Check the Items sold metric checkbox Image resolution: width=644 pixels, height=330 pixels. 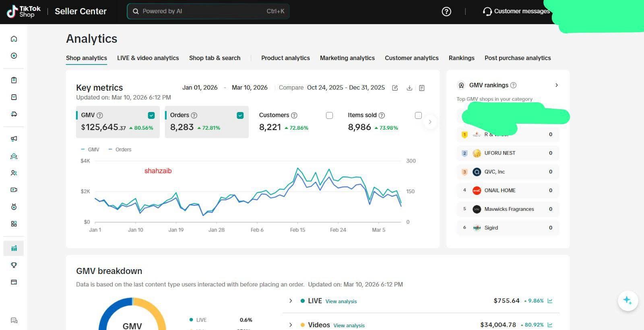tap(418, 116)
